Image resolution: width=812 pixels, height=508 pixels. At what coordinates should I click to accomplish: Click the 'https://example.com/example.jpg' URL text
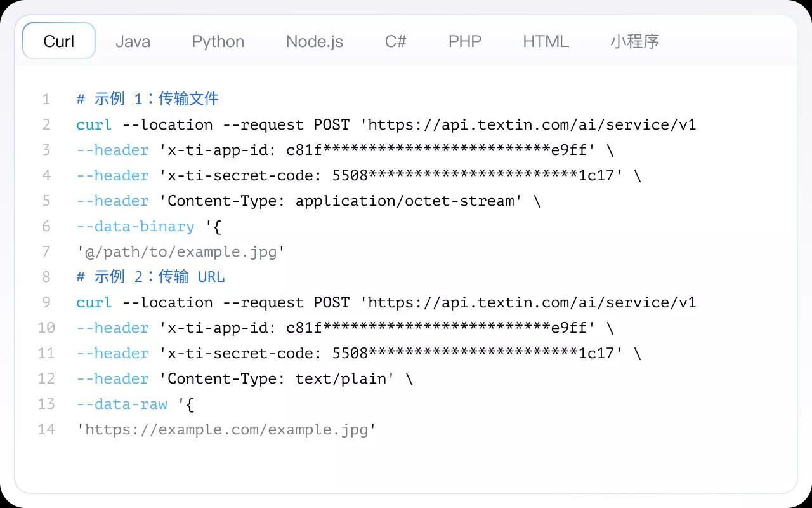(x=226, y=429)
